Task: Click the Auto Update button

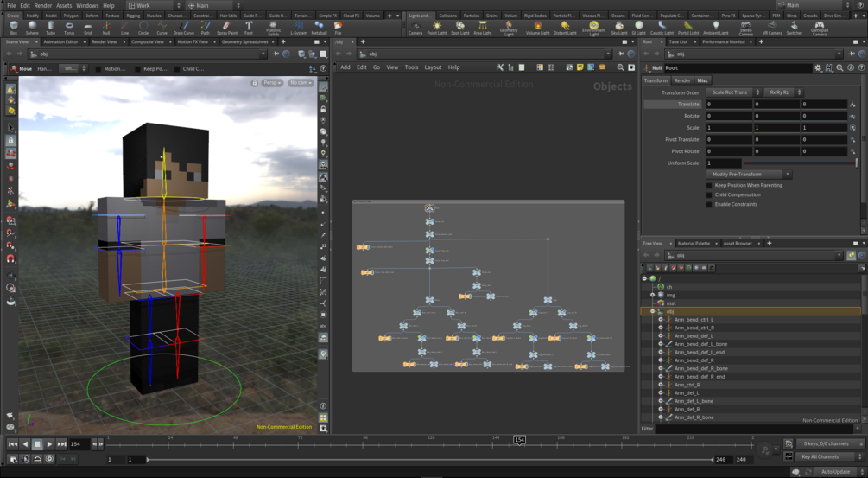Action: (x=835, y=471)
